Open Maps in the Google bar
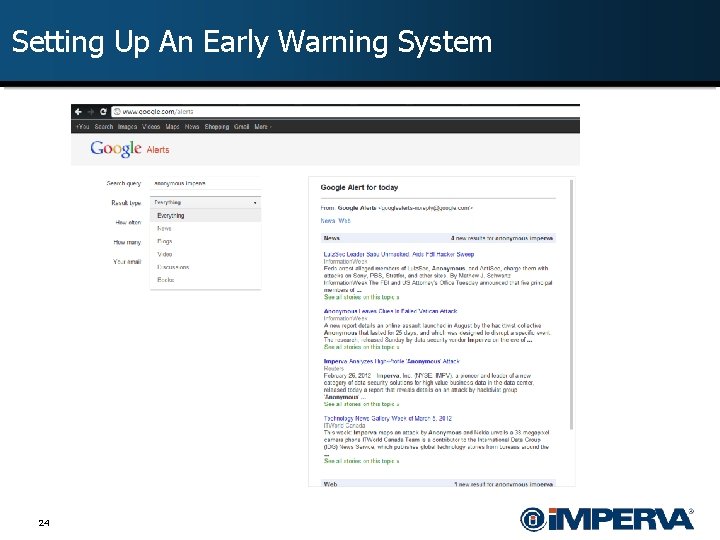Image resolution: width=720 pixels, height=540 pixels. tap(172, 126)
